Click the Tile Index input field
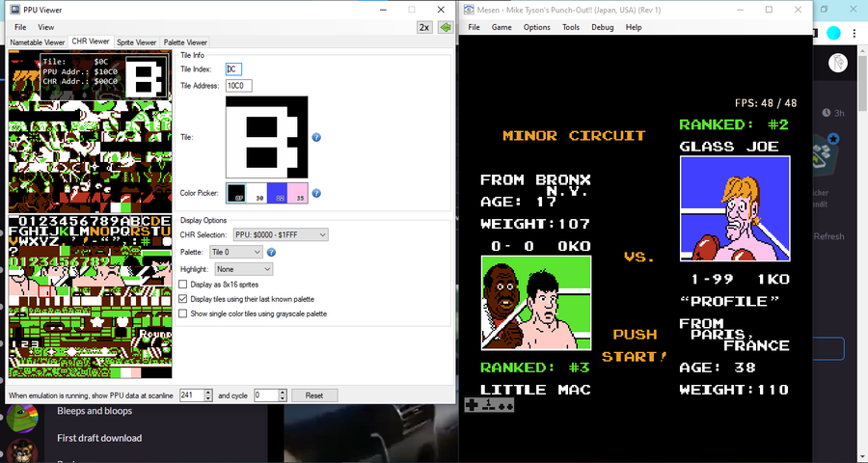This screenshot has height=463, width=868. (x=233, y=68)
